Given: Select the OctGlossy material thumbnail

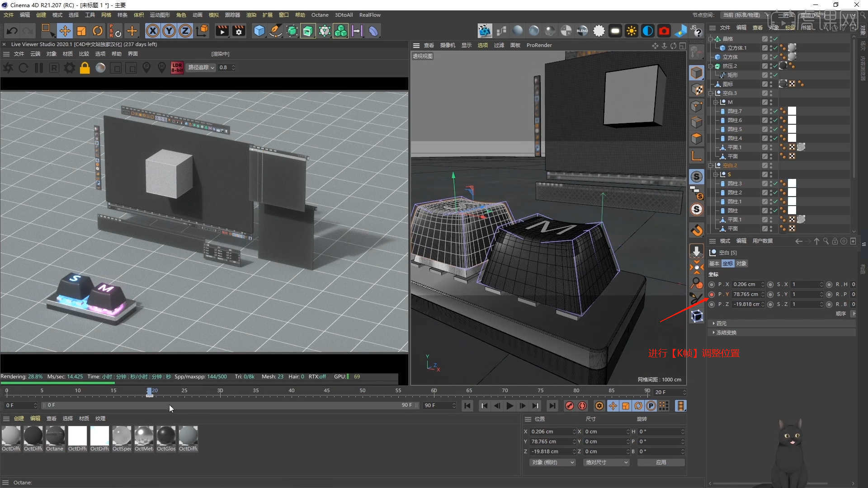Looking at the screenshot, I should click(166, 436).
